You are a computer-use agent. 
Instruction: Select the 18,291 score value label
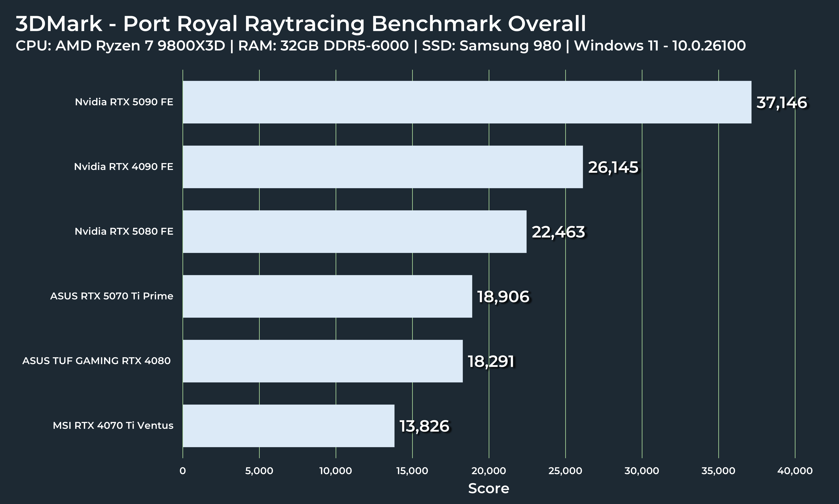click(x=491, y=361)
